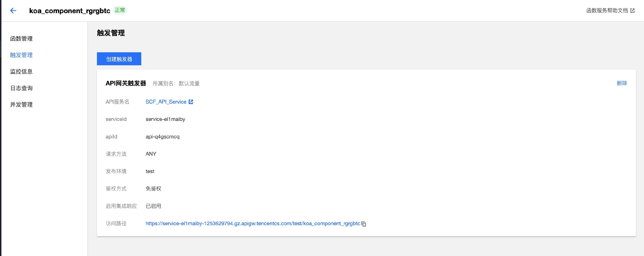Image resolution: width=644 pixels, height=256 pixels.
Task: Open 日志查询 from the sidebar
Action: 21,88
